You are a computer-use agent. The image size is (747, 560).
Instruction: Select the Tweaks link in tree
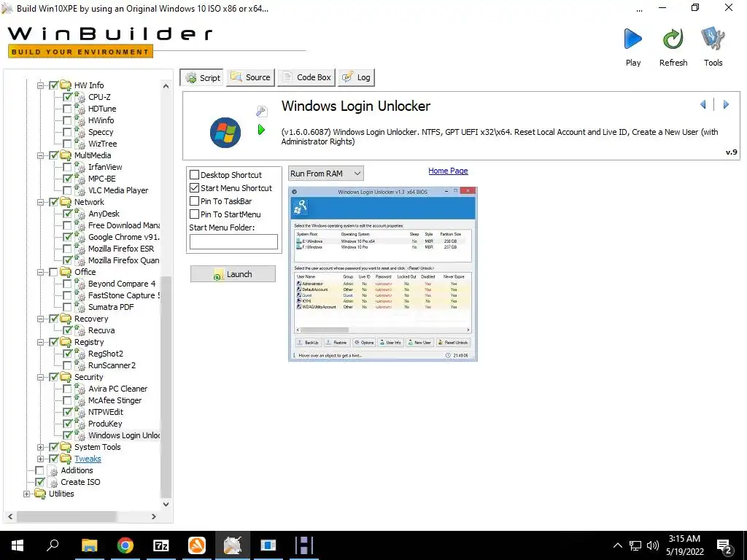(x=88, y=459)
